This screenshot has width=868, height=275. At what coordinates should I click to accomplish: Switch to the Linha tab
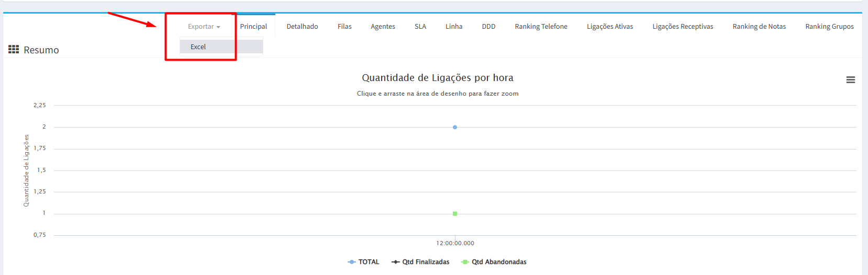[x=454, y=27]
